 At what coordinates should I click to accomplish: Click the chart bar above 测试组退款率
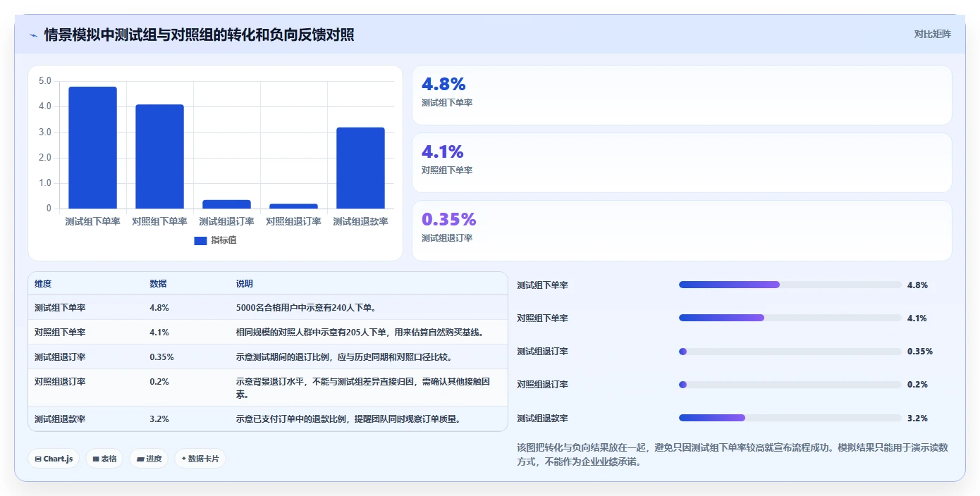(360, 168)
